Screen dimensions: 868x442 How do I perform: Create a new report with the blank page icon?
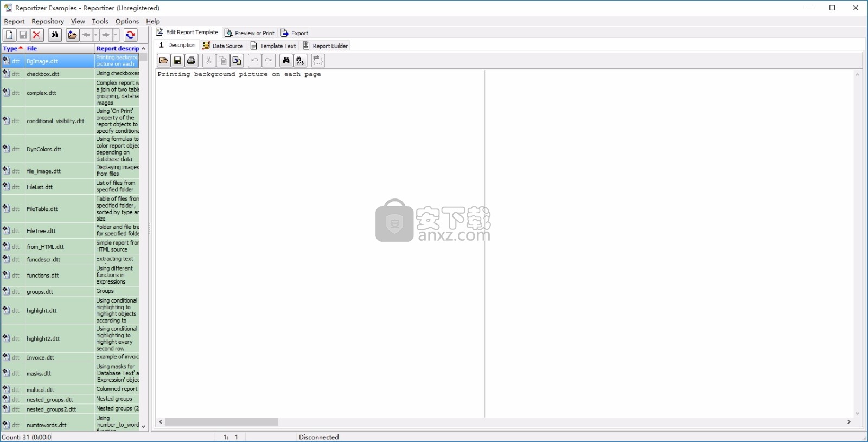[9, 35]
